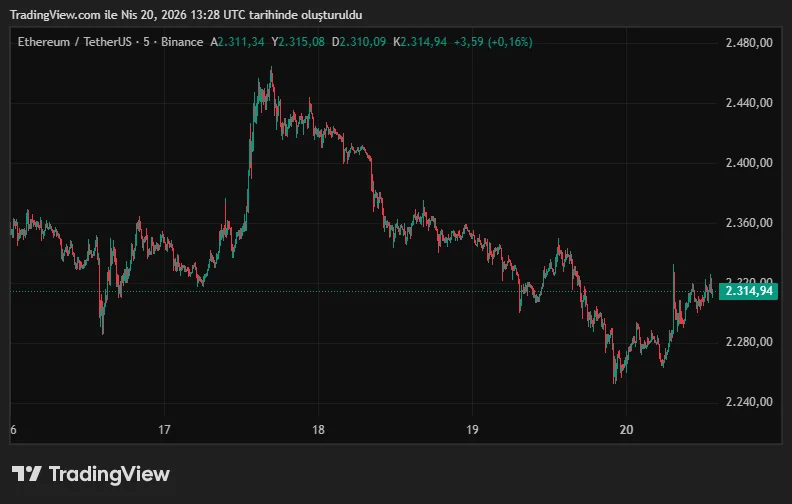This screenshot has height=504, width=792.
Task: Click date 17 on the time axis
Action: tap(165, 431)
